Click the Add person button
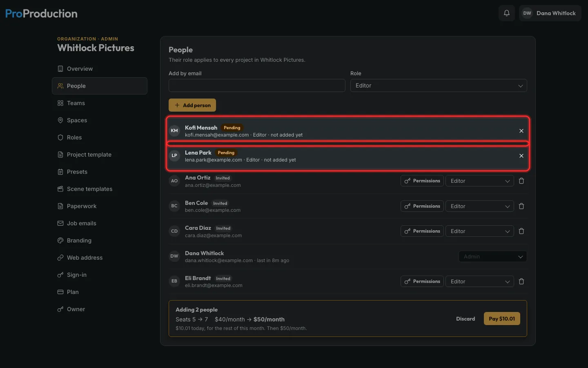588x368 pixels. point(192,105)
